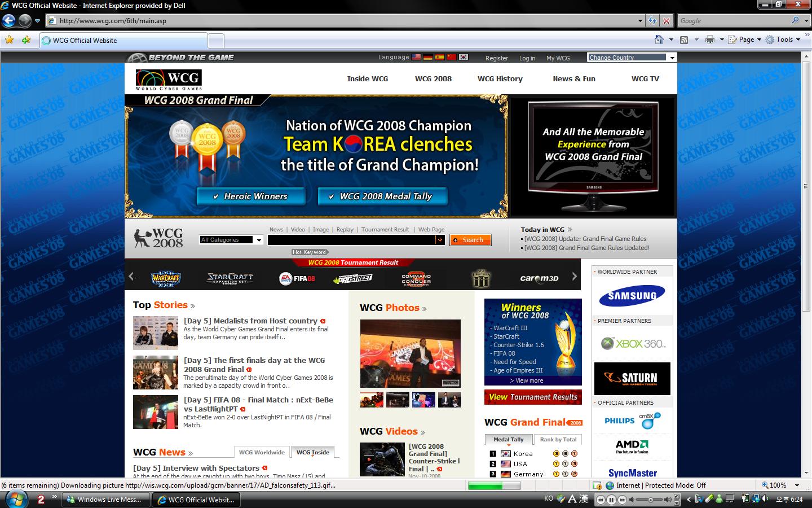Expand the hot keyword search dropdown arrow

[x=440, y=240]
